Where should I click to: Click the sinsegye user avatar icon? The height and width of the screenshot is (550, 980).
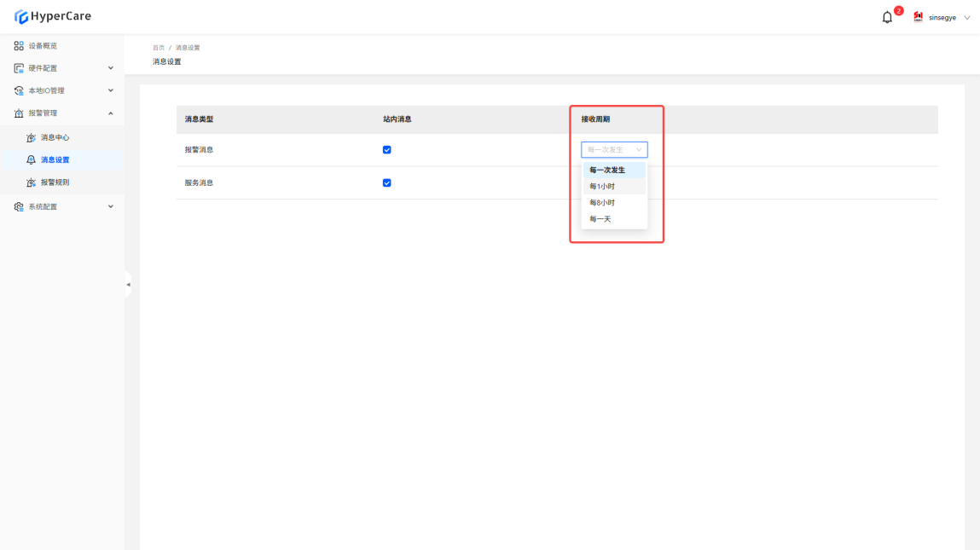918,17
